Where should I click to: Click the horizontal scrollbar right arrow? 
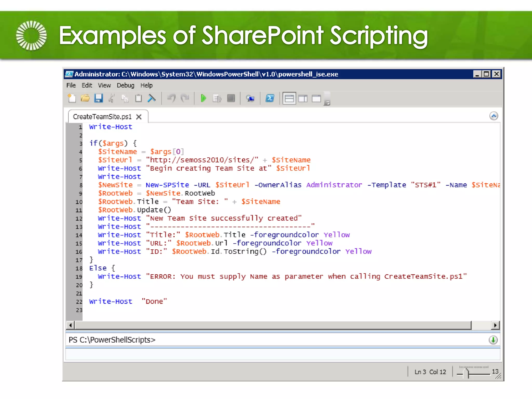click(495, 325)
